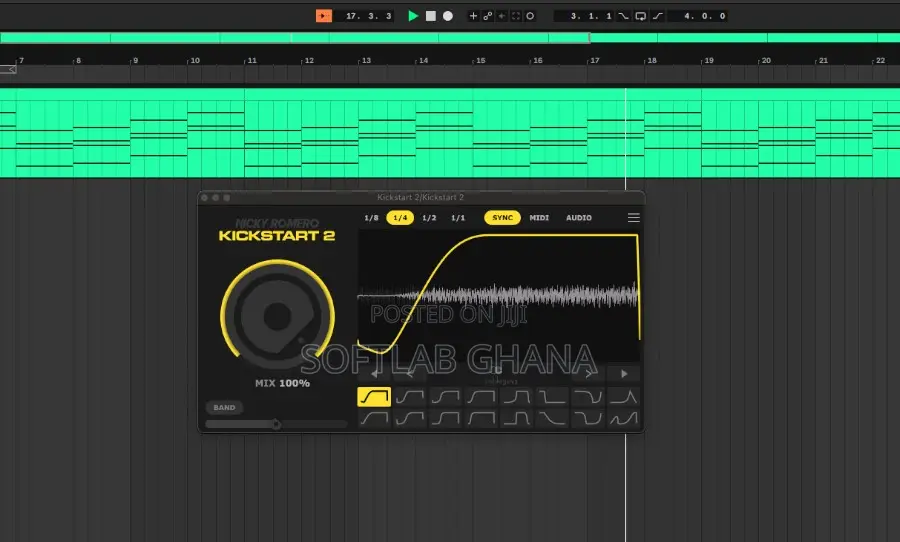Select the fifth curve preset in bottom row

click(x=517, y=419)
